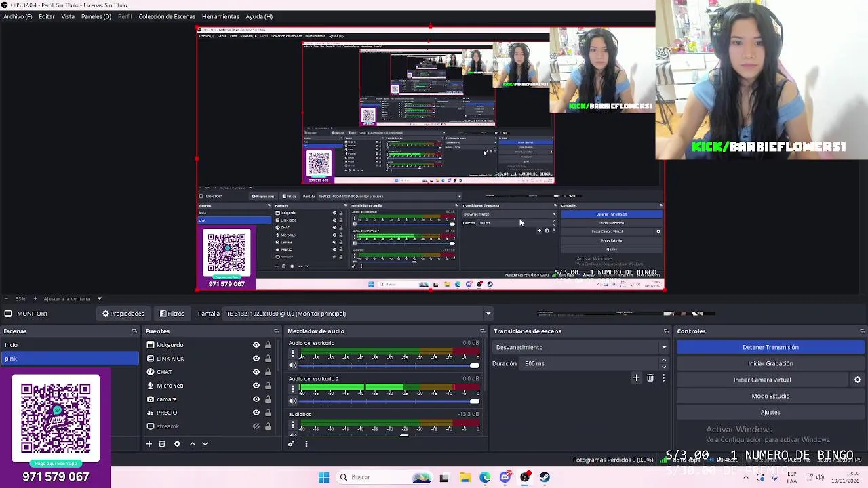The image size is (868, 488).
Task: Unlock the kickgordo source
Action: (x=268, y=345)
